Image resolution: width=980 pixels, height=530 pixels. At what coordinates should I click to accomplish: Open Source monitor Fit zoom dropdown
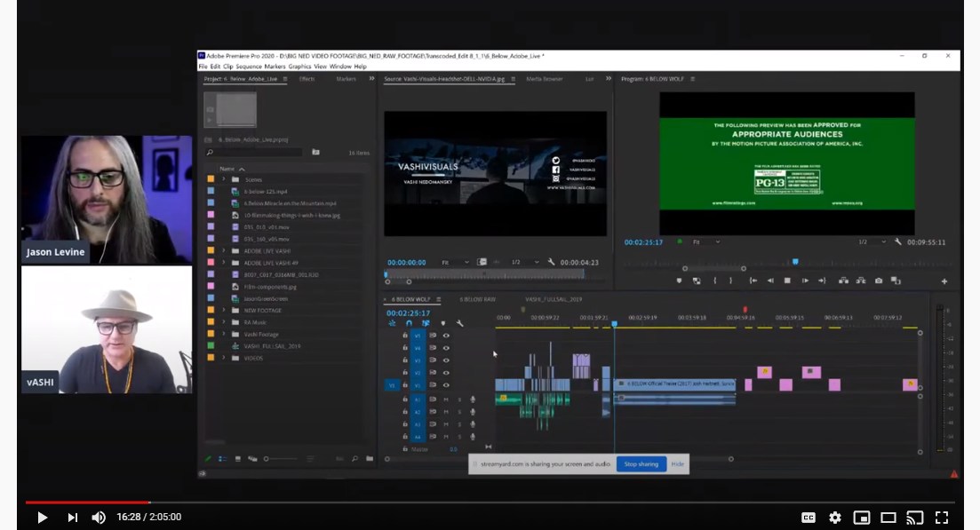pos(456,263)
